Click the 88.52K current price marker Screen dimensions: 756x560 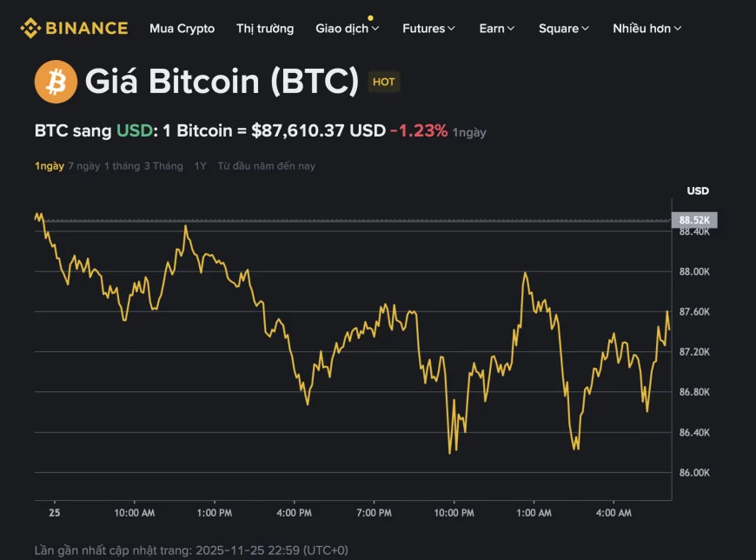pyautogui.click(x=693, y=220)
